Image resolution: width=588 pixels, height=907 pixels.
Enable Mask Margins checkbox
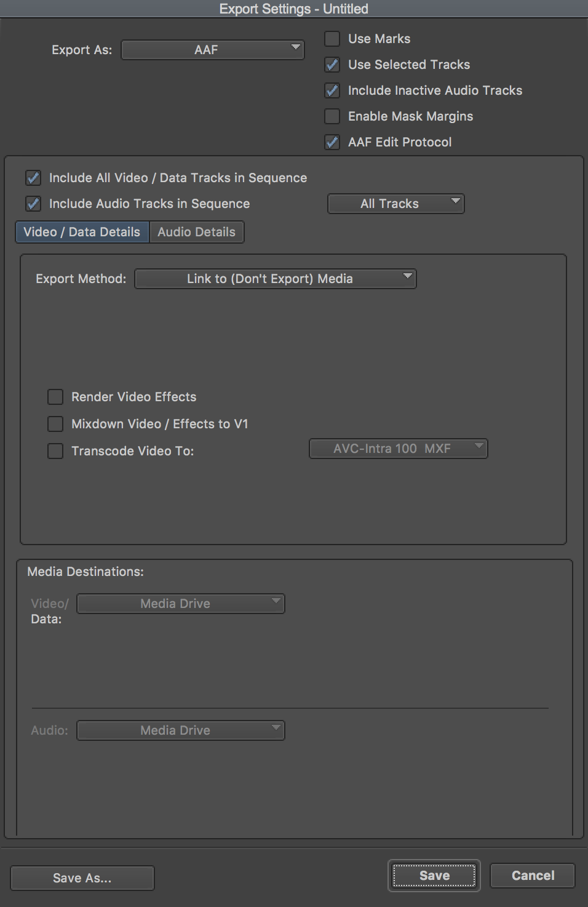pyautogui.click(x=332, y=116)
